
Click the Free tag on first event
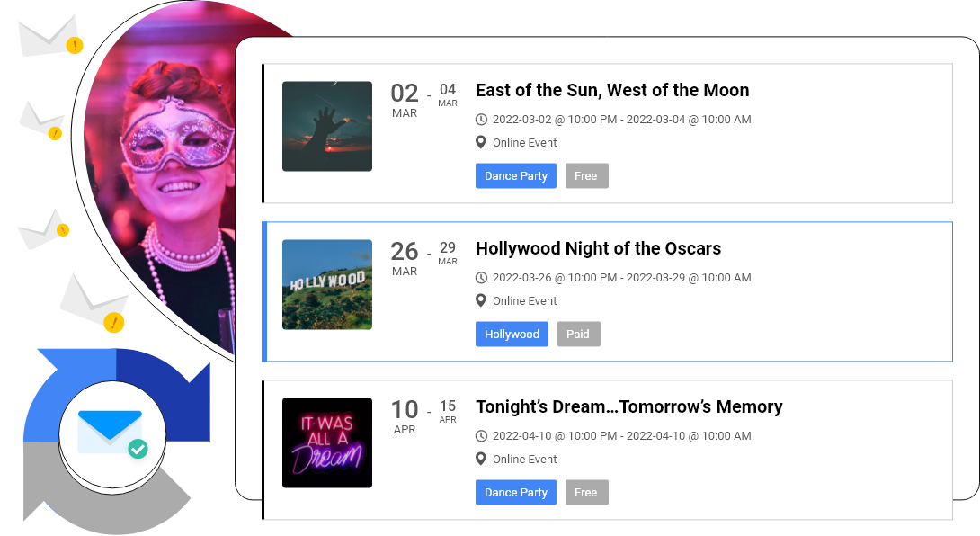point(586,176)
